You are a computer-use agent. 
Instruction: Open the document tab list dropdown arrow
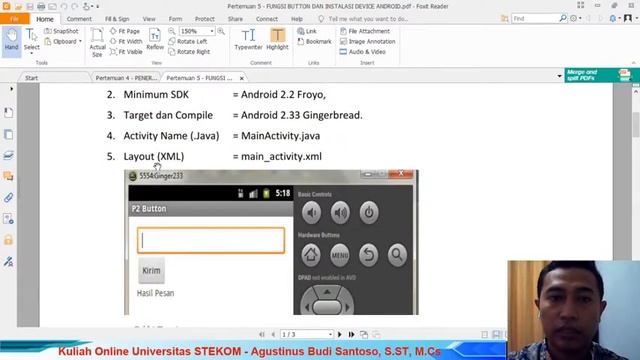(559, 76)
